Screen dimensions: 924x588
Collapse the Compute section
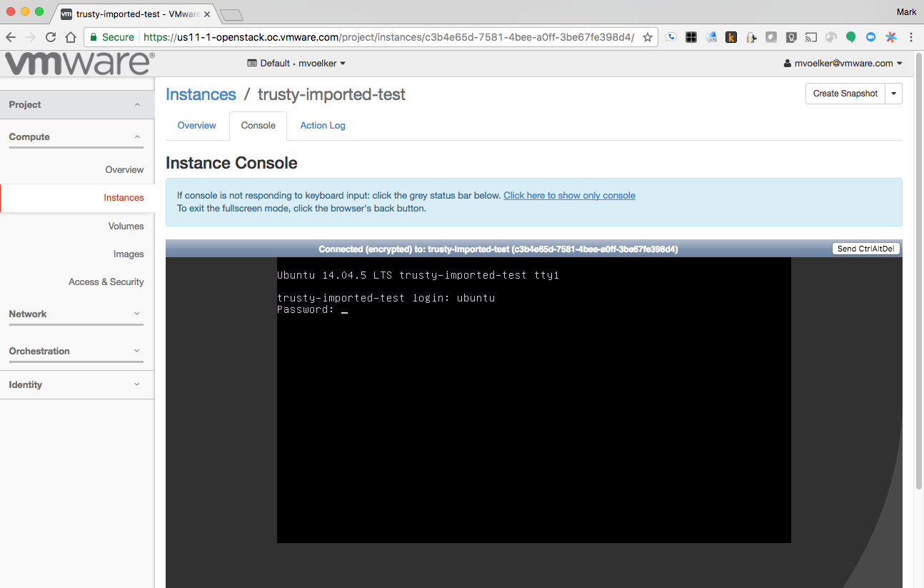coord(76,136)
